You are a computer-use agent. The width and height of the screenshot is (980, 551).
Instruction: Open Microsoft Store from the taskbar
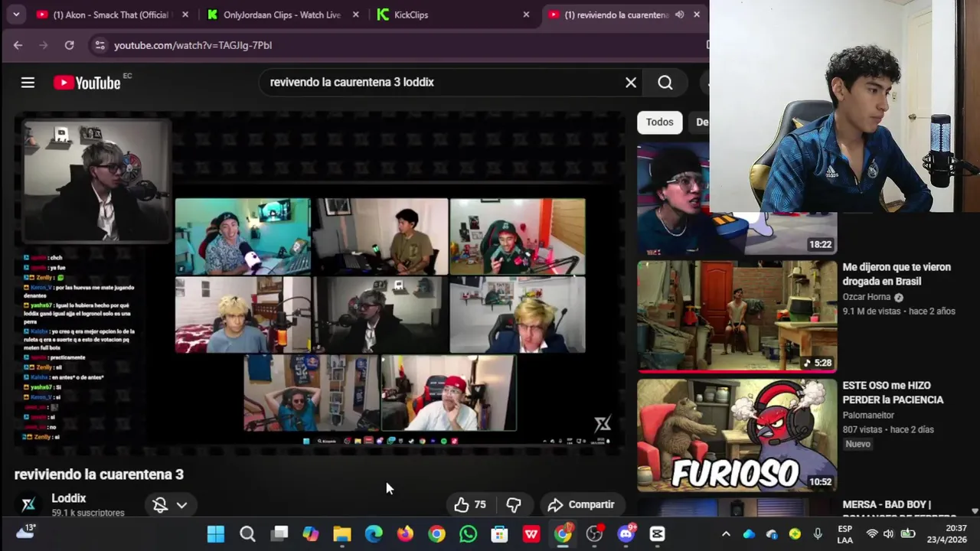499,534
